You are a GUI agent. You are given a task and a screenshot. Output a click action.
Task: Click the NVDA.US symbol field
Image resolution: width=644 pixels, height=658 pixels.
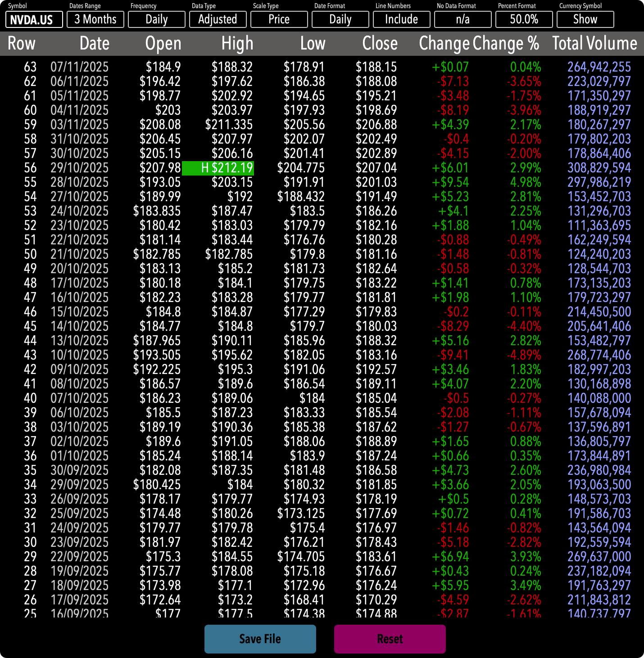pyautogui.click(x=34, y=20)
